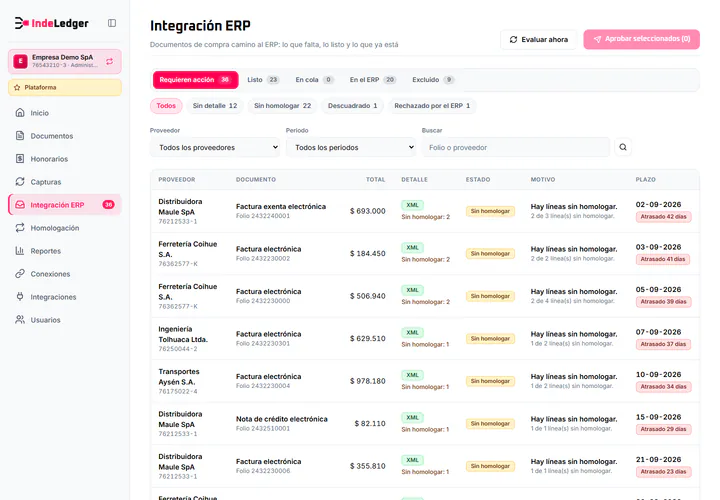Viewport: 720px width, 500px height.
Task: Click the Homologación arrows icon
Action: (x=20, y=228)
